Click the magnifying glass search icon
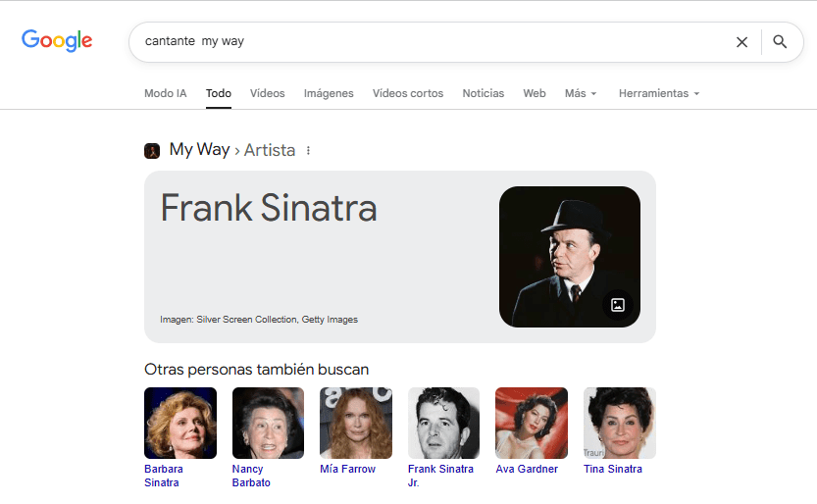The height and width of the screenshot is (504, 817). coord(780,42)
